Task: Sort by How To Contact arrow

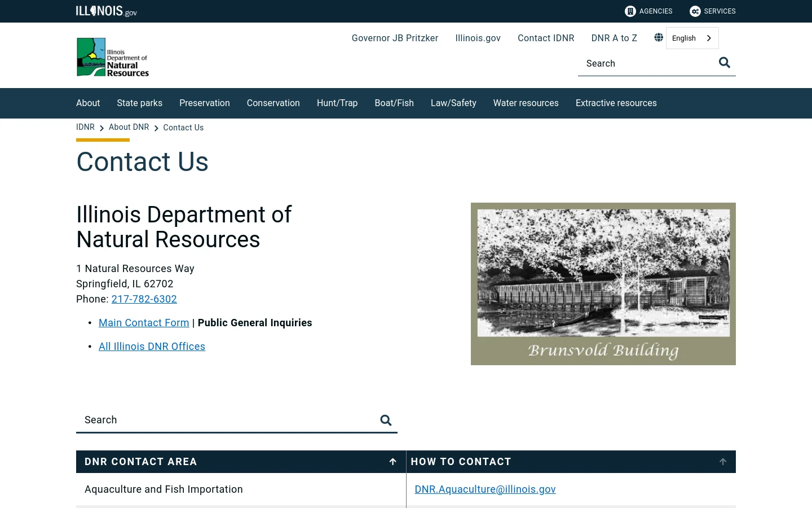Action: (723, 462)
